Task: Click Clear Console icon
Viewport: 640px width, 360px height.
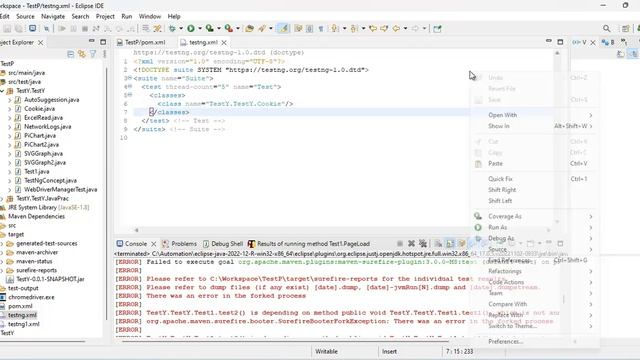Action: [438, 244]
